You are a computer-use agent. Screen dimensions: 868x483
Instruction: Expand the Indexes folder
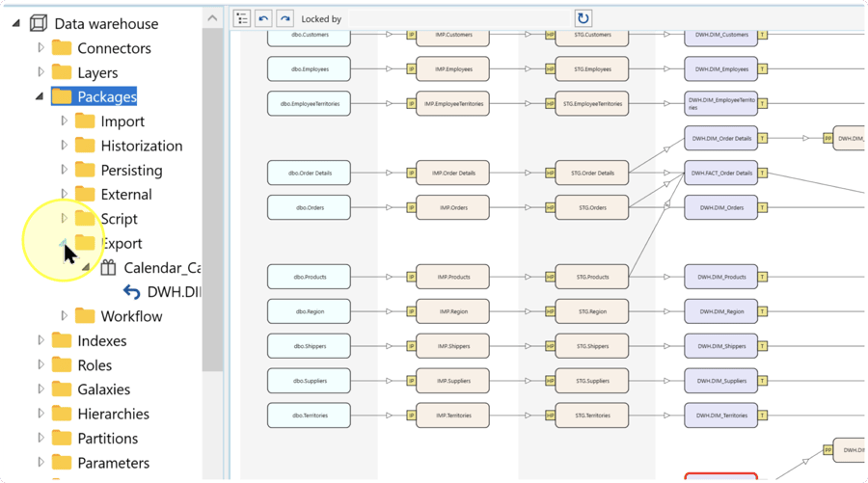41,340
